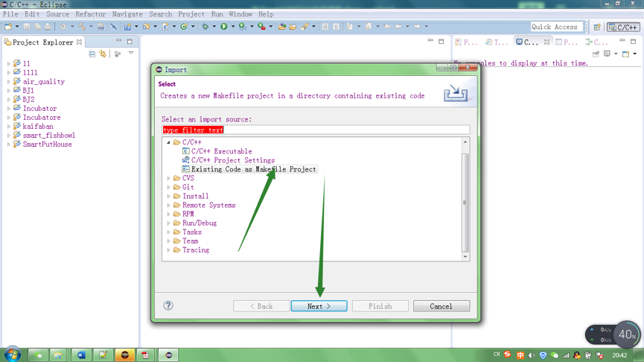Select the smart_fishbowl project
This screenshot has height=362, width=644.
click(x=45, y=136)
